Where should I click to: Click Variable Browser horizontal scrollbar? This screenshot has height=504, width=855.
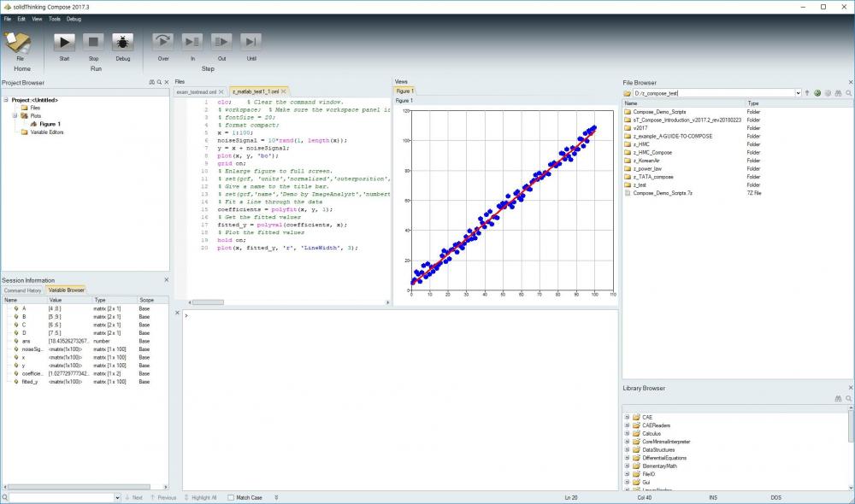click(x=79, y=487)
